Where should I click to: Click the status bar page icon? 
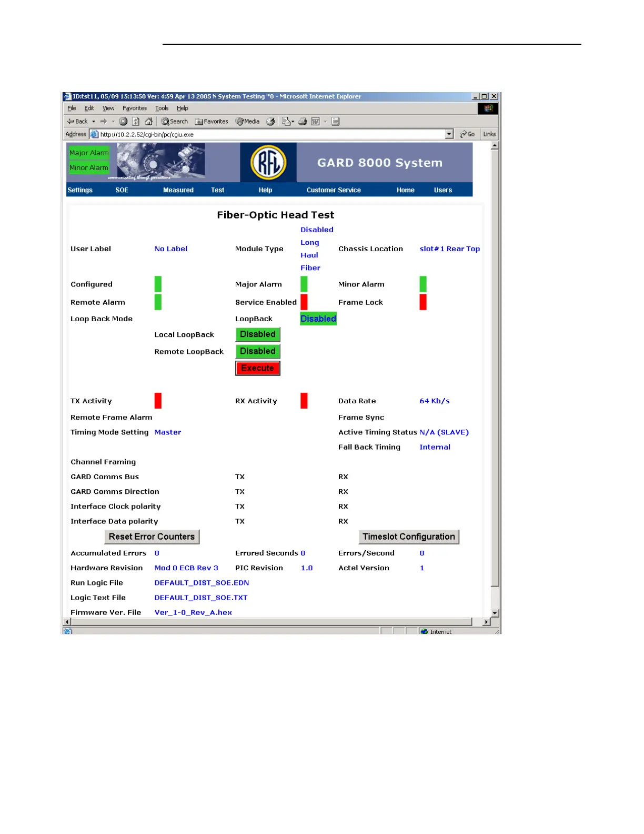click(67, 631)
